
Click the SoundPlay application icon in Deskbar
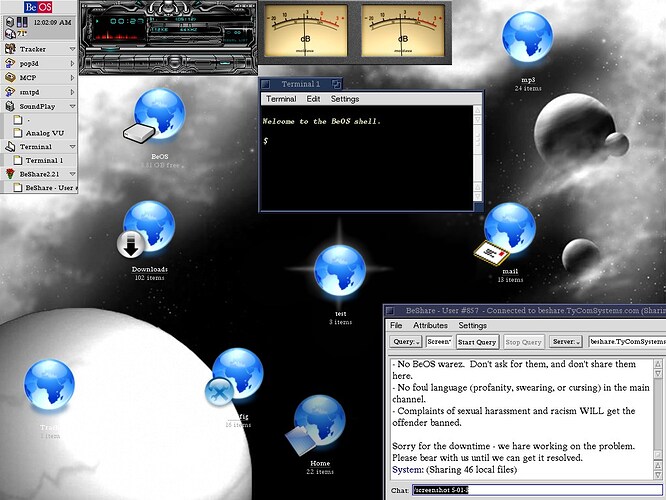(x=10, y=106)
